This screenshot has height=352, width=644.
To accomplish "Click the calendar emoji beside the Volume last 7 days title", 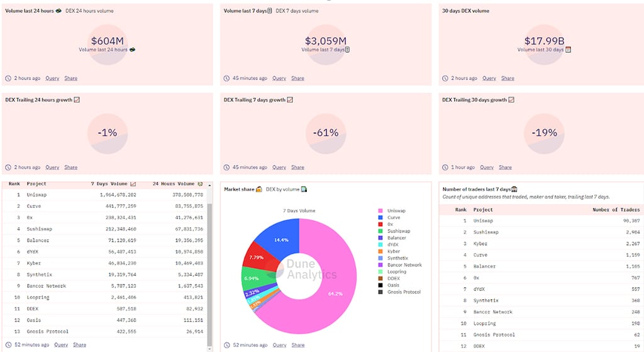I will [270, 11].
